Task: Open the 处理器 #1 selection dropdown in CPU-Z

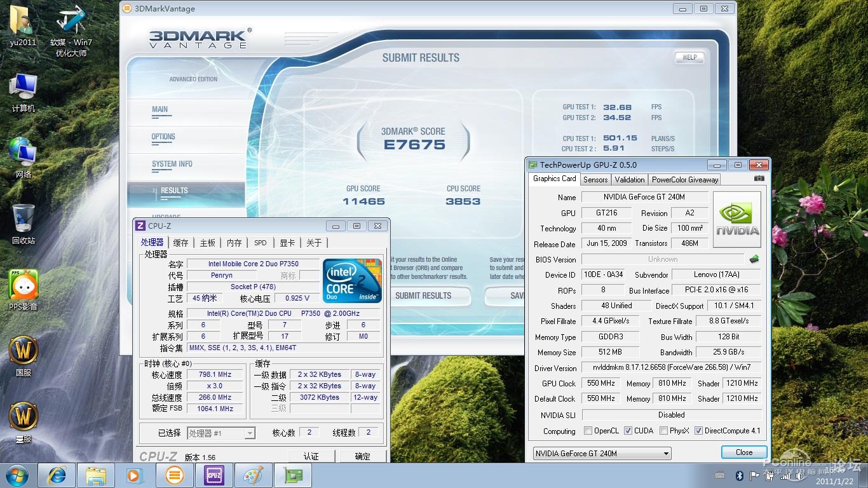Action: click(x=220, y=433)
